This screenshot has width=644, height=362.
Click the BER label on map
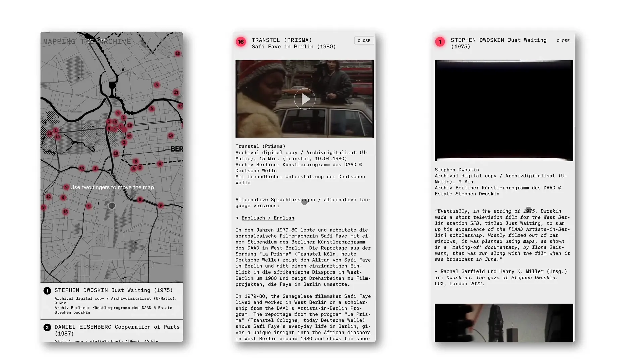[177, 149]
